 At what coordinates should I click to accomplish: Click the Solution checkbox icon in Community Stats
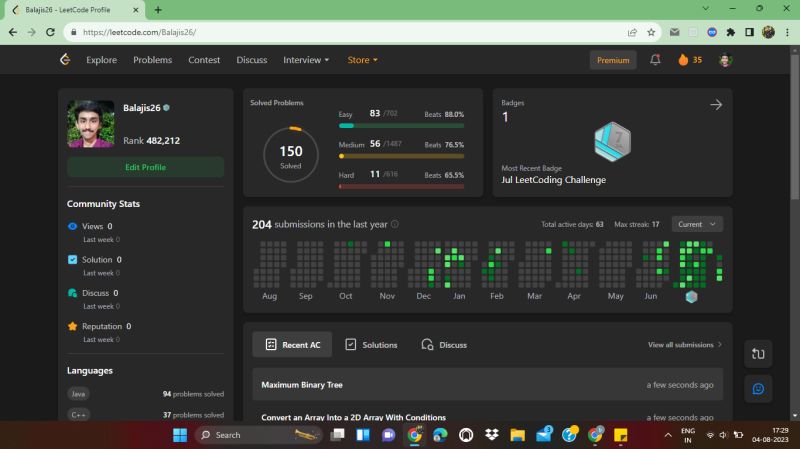coord(72,259)
